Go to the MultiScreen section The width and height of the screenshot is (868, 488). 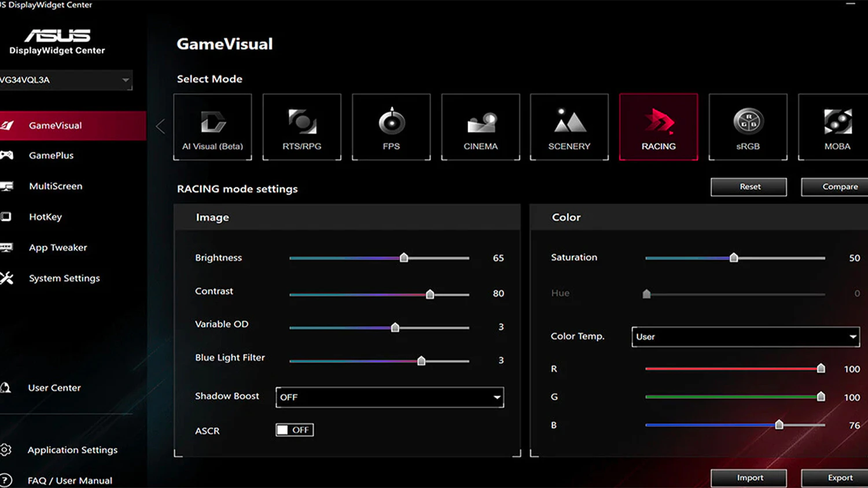tap(56, 186)
